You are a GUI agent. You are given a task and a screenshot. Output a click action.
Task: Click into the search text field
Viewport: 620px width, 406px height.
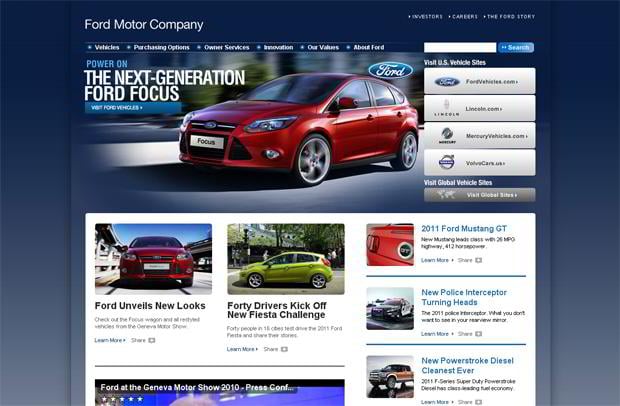click(x=459, y=47)
